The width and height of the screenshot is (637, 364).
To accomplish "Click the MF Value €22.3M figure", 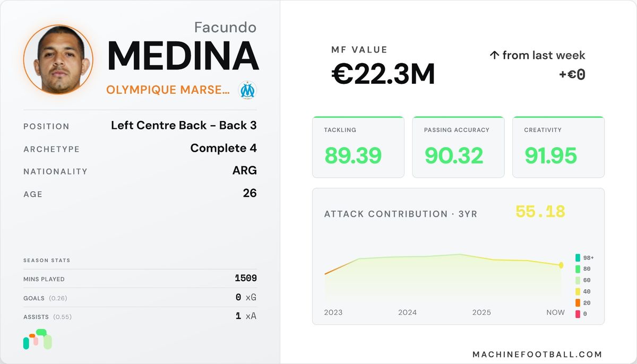I will (383, 74).
